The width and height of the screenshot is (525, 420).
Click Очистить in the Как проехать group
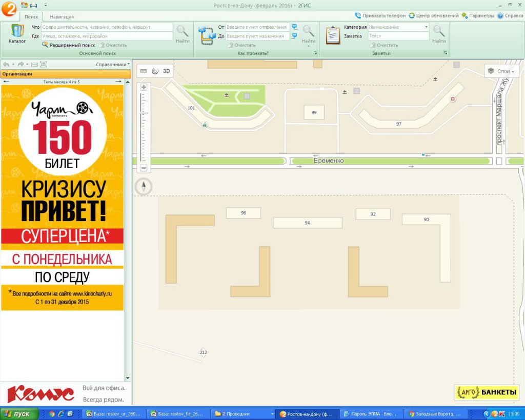point(242,45)
